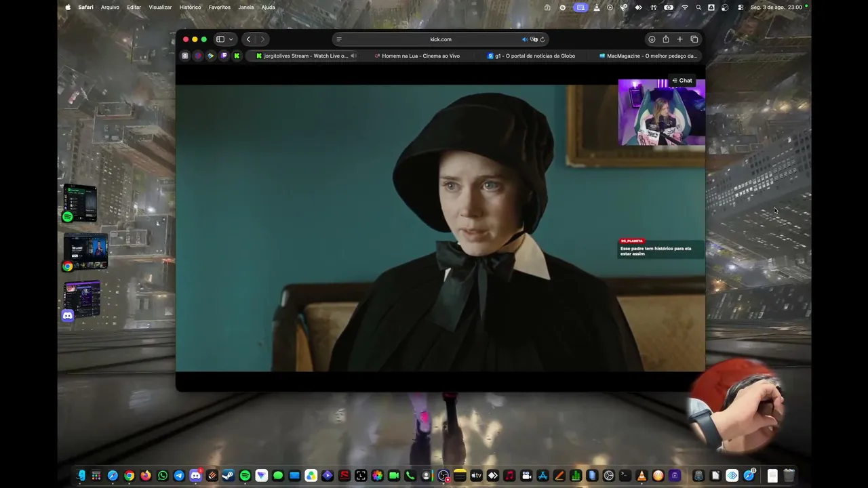Screen dimensions: 868x488
Task: Open date and time Seg. 3 de ago.
Action: [x=776, y=7]
